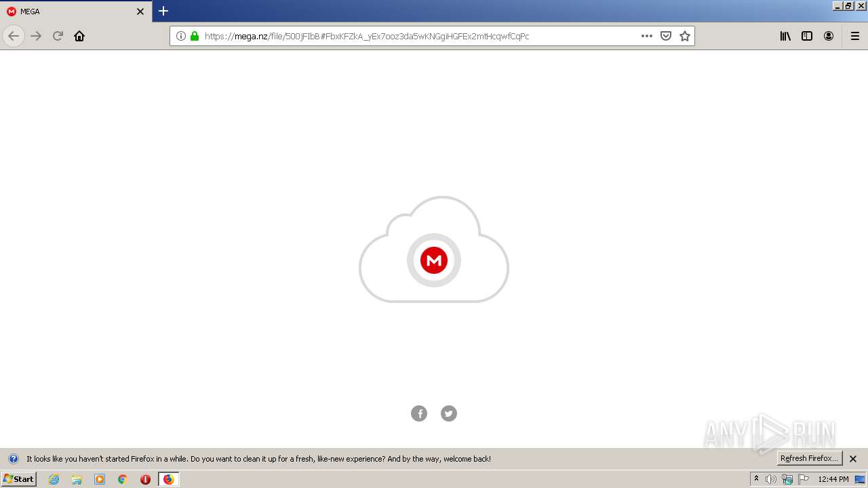The width and height of the screenshot is (868, 488).
Task: Open the Library bookmarks and history
Action: pyautogui.click(x=785, y=36)
